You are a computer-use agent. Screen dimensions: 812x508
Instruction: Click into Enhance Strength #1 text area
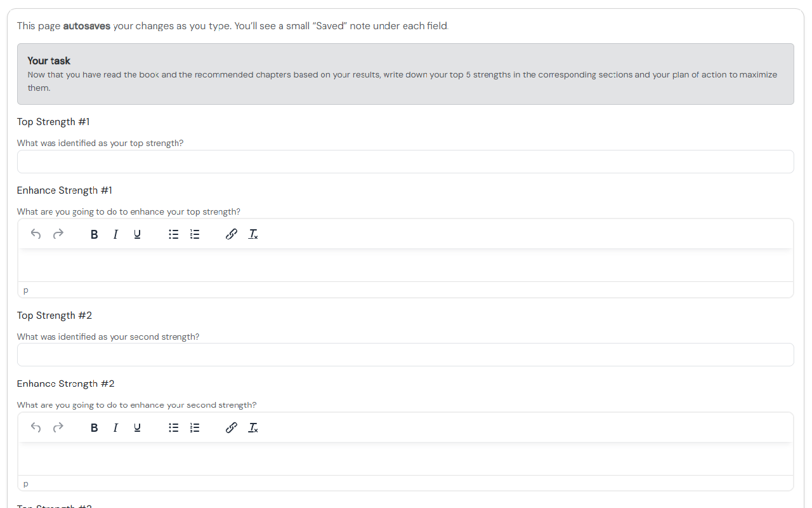pos(405,265)
